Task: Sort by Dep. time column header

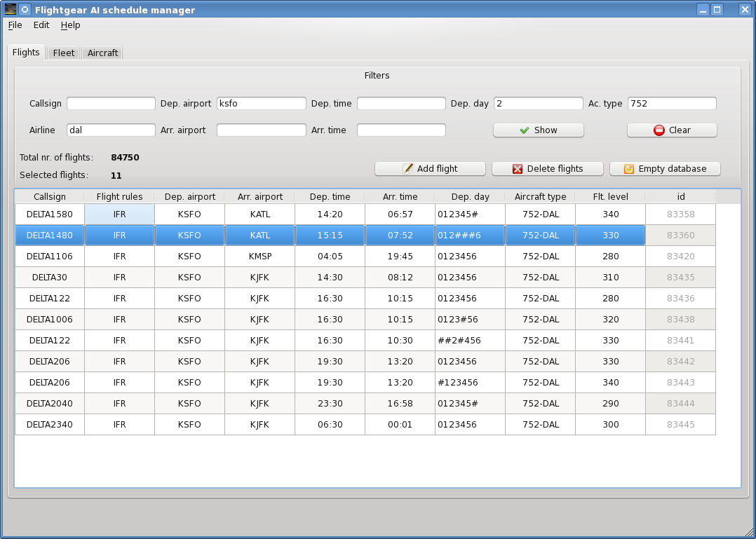Action: tap(330, 197)
